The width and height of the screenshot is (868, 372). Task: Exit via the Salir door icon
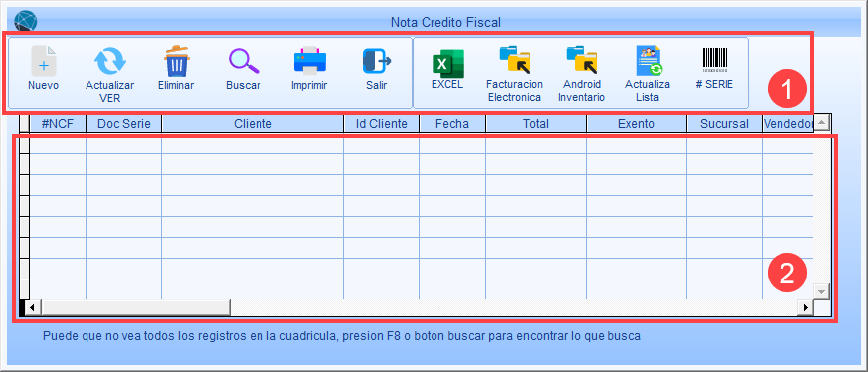377,61
